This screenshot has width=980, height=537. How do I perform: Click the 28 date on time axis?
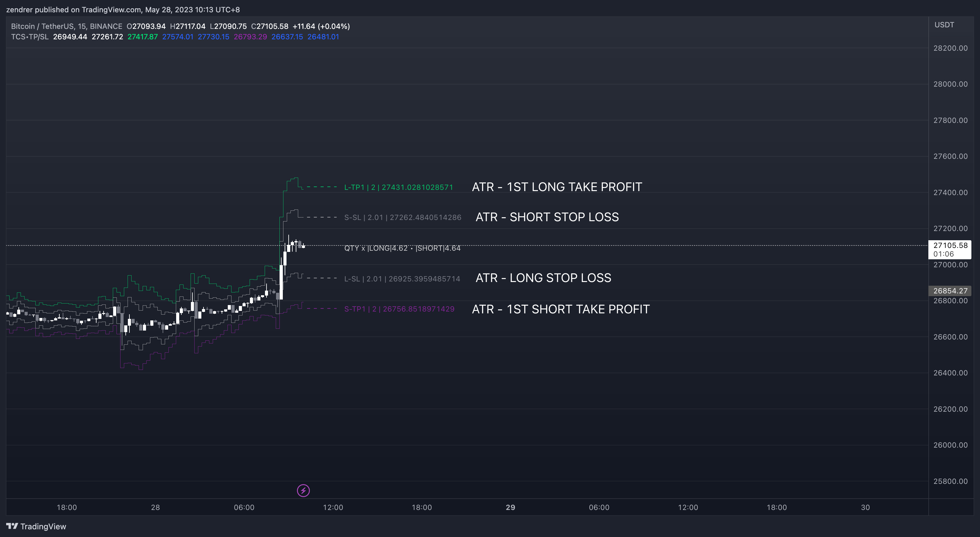pyautogui.click(x=155, y=507)
